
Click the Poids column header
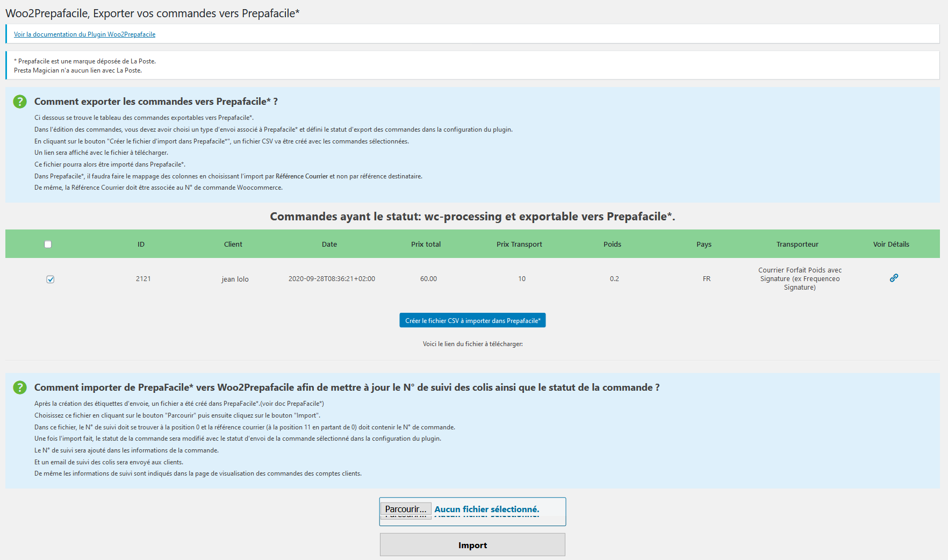612,244
